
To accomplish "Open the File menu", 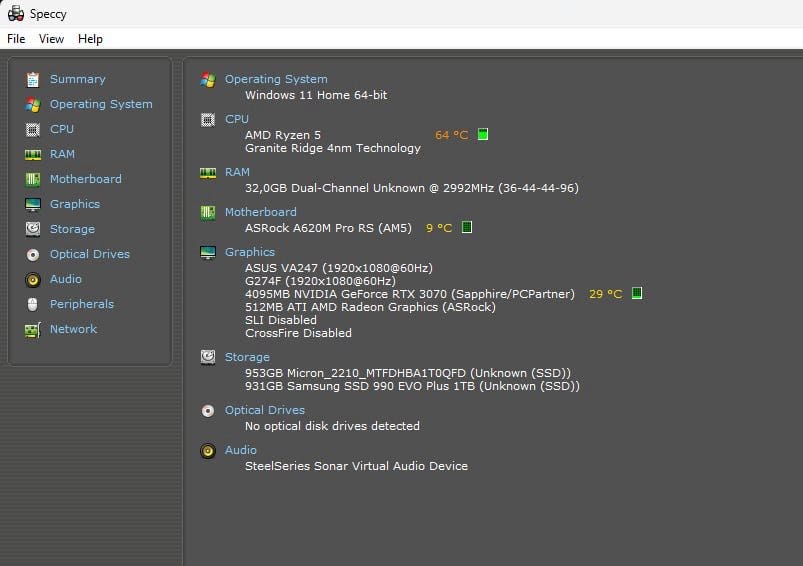I will [x=16, y=39].
